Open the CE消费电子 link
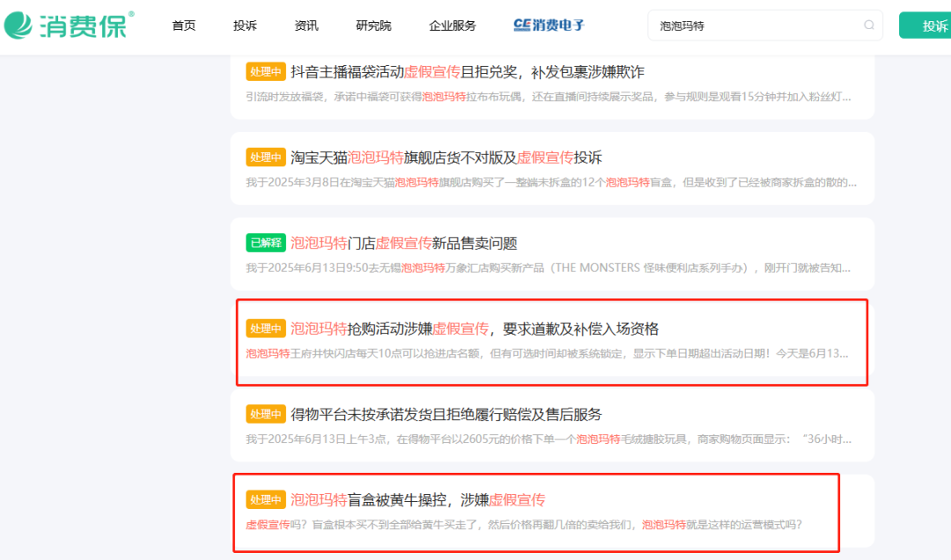This screenshot has width=951, height=560. tap(549, 25)
